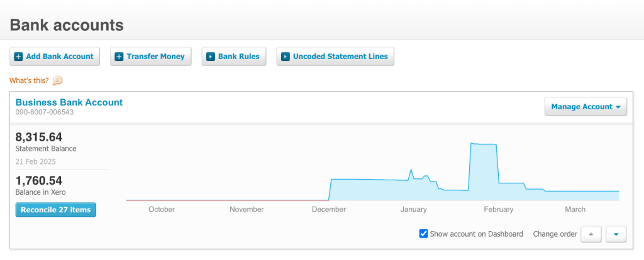This screenshot has width=644, height=260.
Task: Click the February label on the chart axis
Action: tap(499, 209)
